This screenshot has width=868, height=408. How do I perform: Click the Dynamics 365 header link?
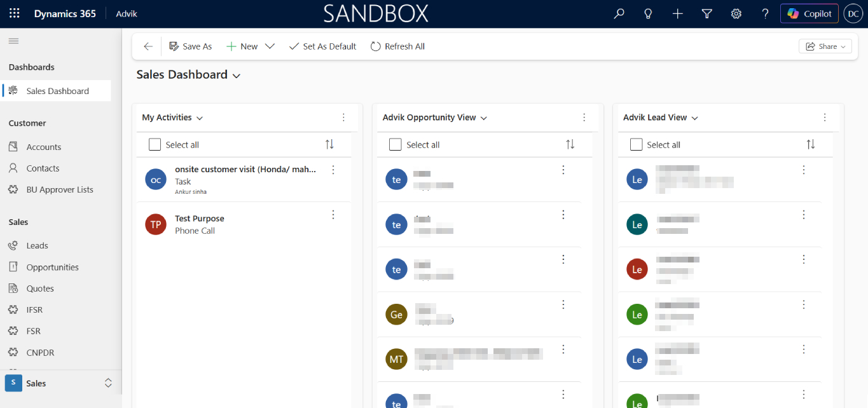pos(65,13)
